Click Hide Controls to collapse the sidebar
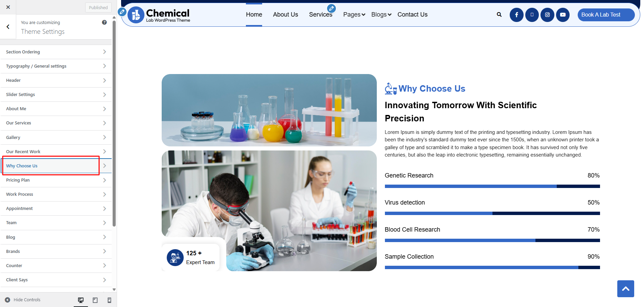644x307 pixels. [x=23, y=300]
